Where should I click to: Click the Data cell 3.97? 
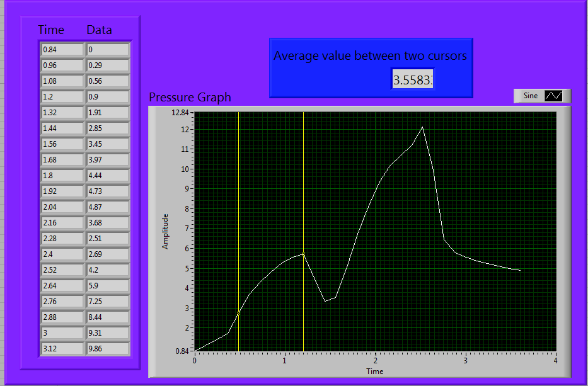pos(108,160)
